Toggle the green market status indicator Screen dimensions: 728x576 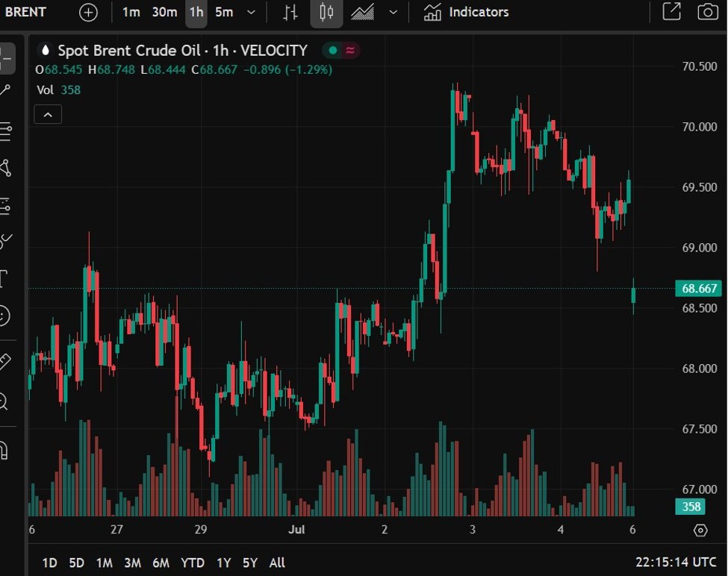click(x=332, y=51)
